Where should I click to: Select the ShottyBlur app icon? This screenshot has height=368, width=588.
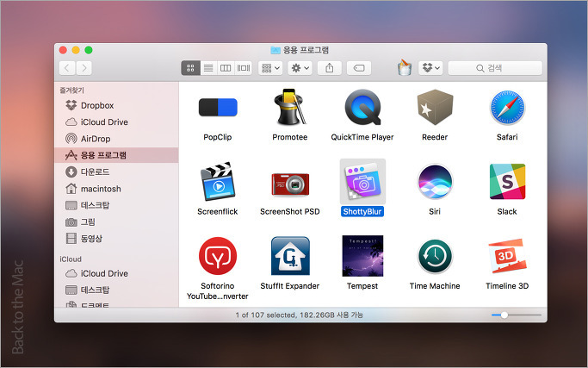point(362,181)
